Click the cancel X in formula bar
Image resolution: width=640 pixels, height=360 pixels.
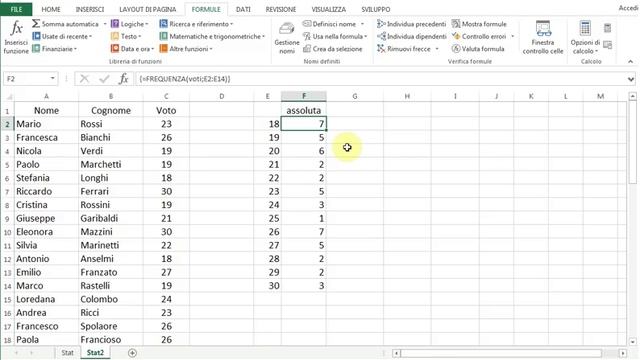click(84, 78)
